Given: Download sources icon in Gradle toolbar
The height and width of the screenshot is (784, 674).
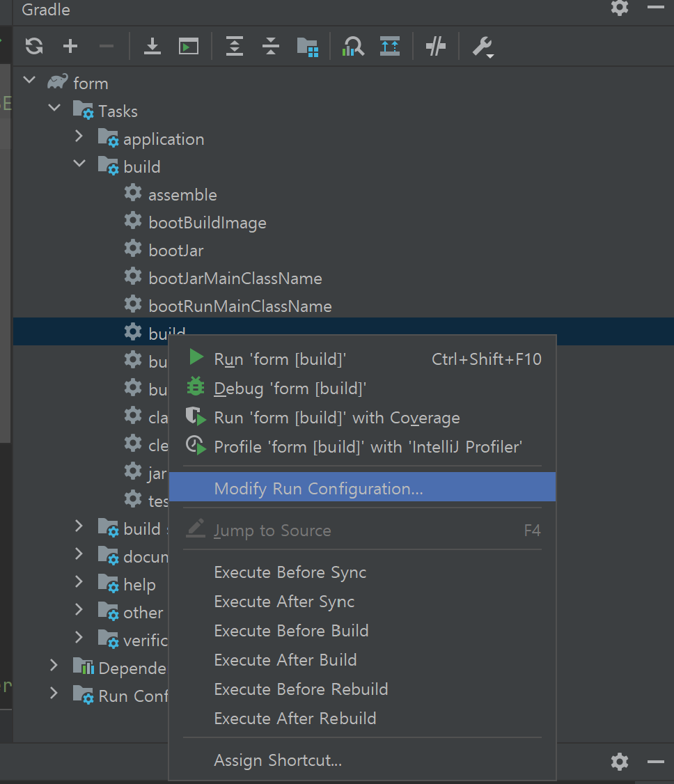Looking at the screenshot, I should click(x=152, y=47).
